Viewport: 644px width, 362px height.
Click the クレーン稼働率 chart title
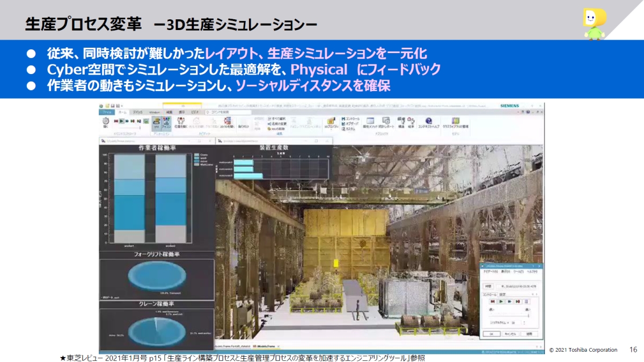coord(157,304)
